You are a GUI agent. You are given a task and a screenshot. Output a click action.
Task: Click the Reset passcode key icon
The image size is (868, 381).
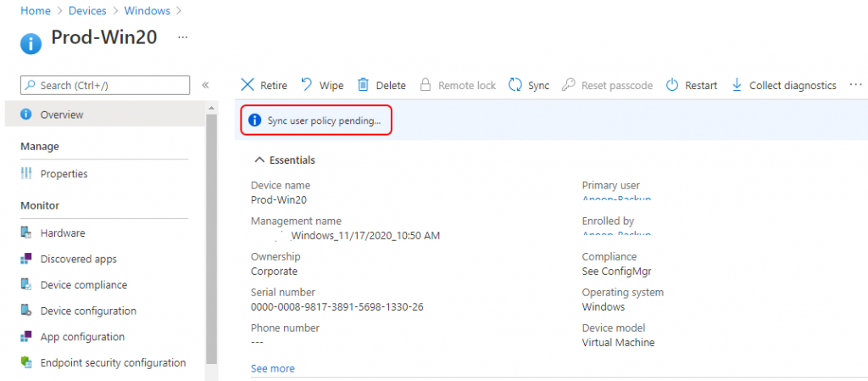point(569,85)
